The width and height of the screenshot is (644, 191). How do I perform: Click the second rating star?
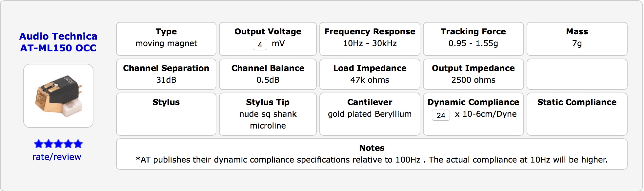[x=49, y=144]
